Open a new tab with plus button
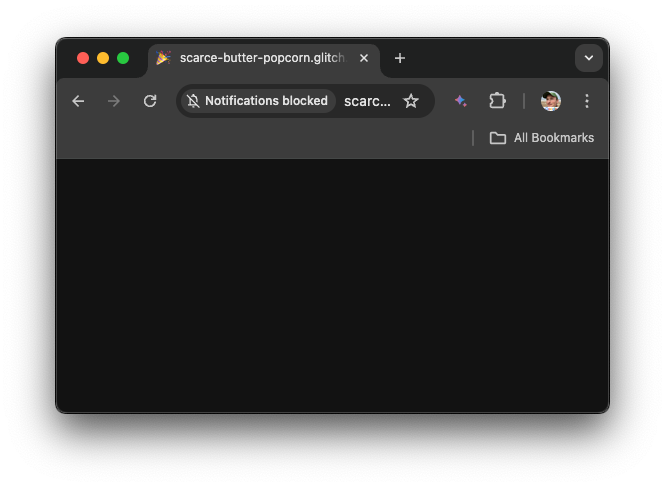Image resolution: width=665 pixels, height=487 pixels. (x=400, y=58)
